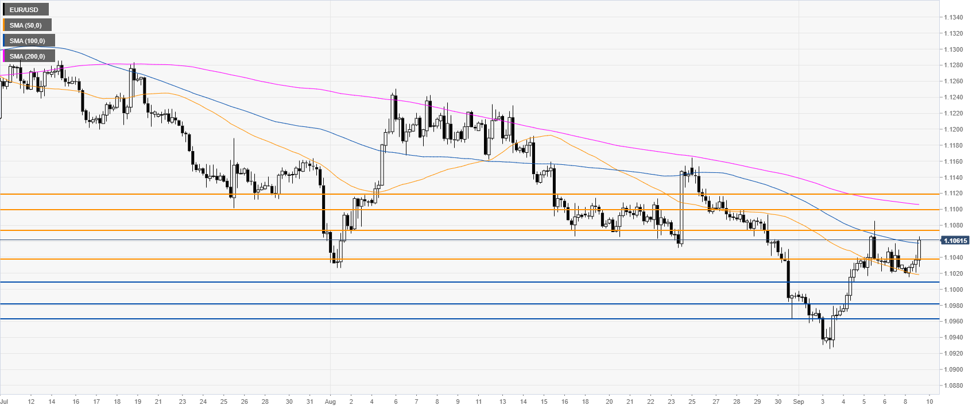Click the EUR/USD symbol label
Screen dimensions: 980x409
(x=25, y=10)
